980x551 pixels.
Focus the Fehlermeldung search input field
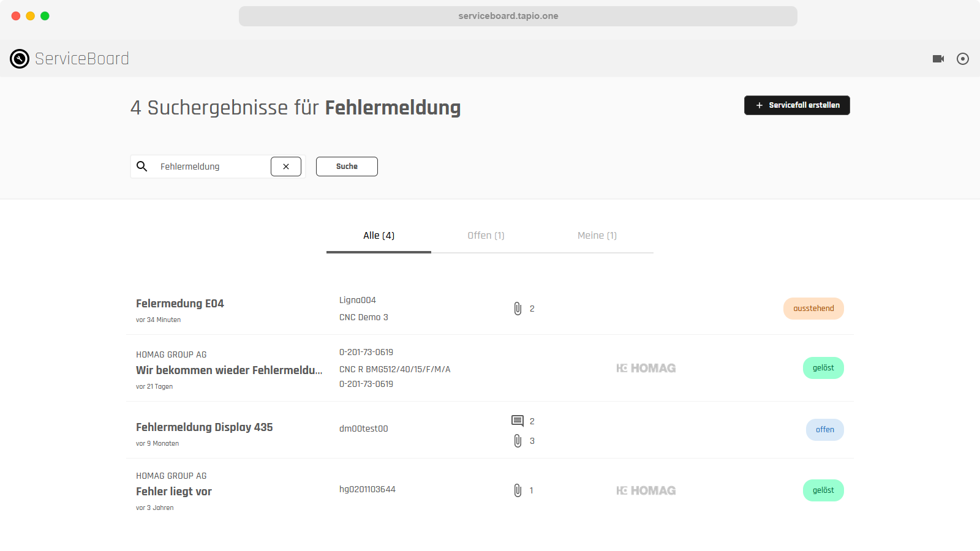click(211, 167)
